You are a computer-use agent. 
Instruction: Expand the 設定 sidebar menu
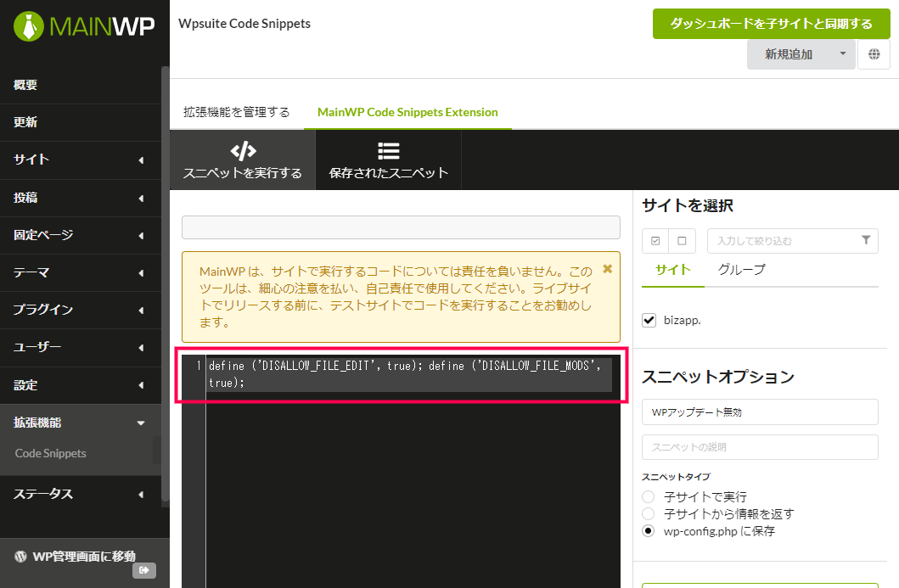[81, 385]
